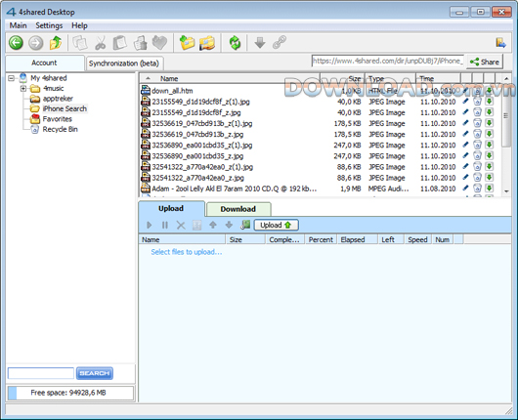Click the gray Forward arrow button

pyautogui.click(x=36, y=43)
